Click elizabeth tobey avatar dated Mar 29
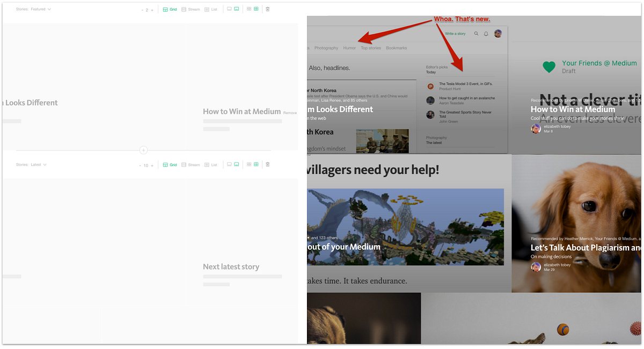The width and height of the screenshot is (644, 349). (536, 267)
